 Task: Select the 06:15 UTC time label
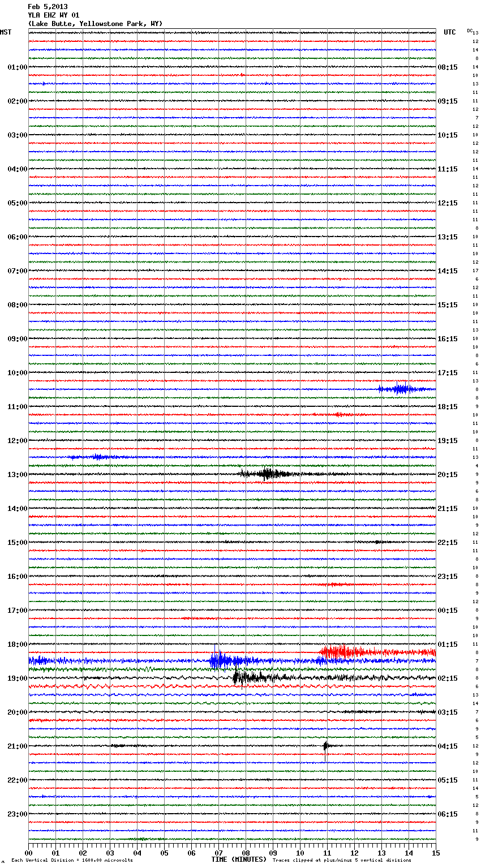click(448, 814)
